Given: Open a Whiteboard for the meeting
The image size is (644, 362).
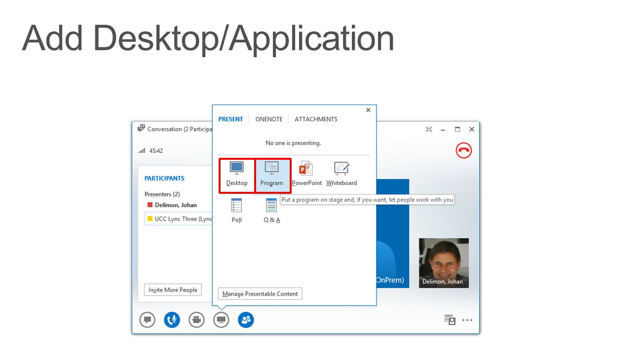Looking at the screenshot, I should [x=341, y=174].
